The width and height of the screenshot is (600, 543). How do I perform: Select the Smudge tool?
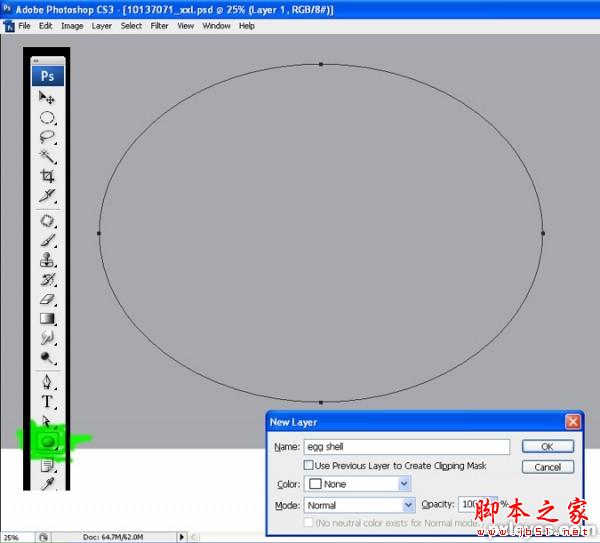point(47,338)
